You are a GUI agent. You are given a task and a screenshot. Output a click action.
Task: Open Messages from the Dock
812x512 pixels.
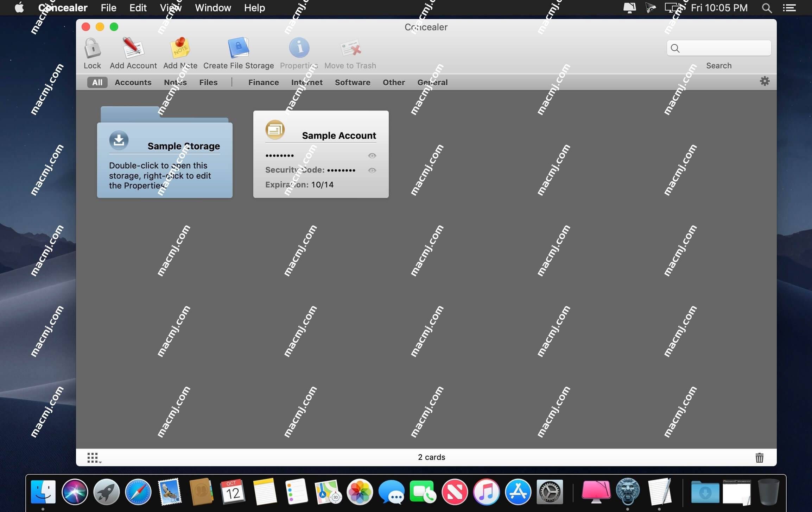pos(391,492)
